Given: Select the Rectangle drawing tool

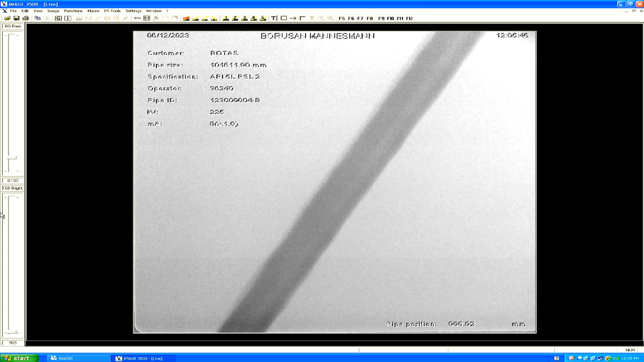Looking at the screenshot, I should 284,18.
